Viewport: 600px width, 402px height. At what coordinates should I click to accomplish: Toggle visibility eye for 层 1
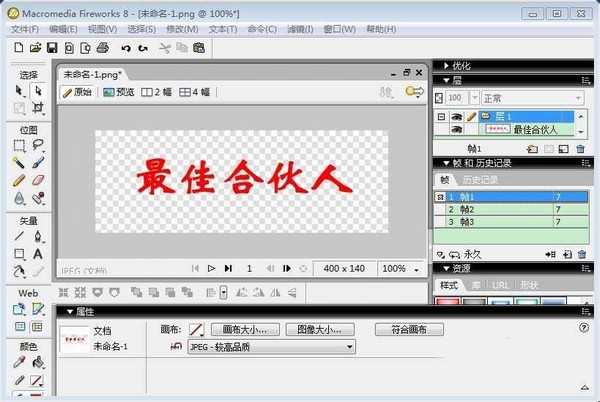pyautogui.click(x=455, y=117)
